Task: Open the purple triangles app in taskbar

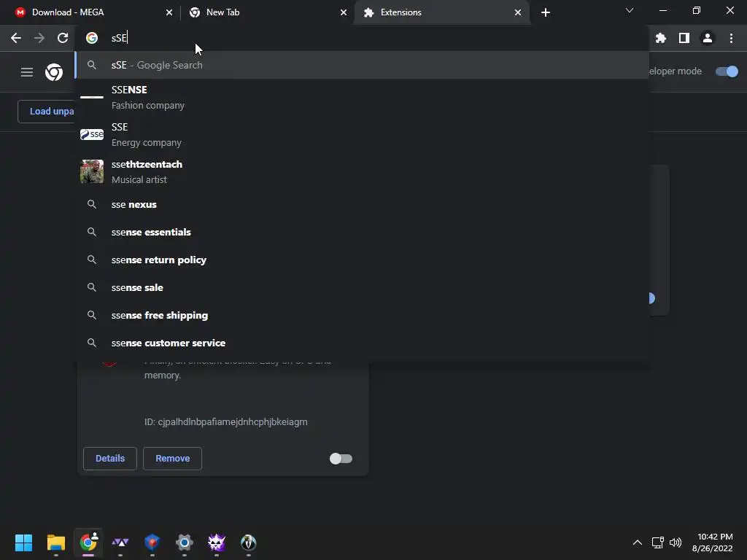Action: click(x=120, y=542)
